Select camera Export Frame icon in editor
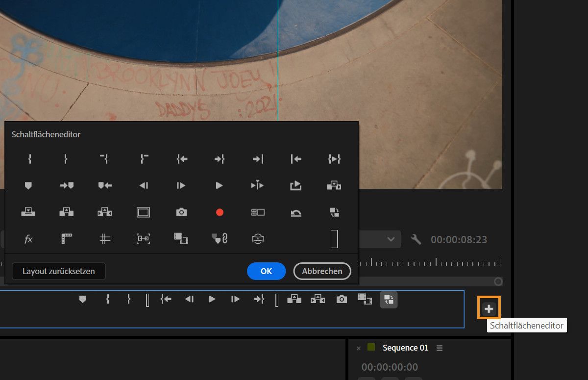This screenshot has width=588, height=380. [181, 212]
